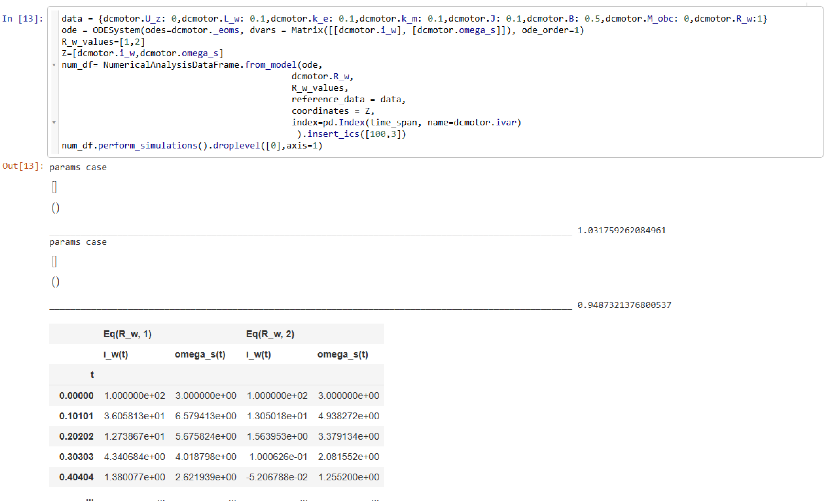Click the first omega_s(t) column header

[200, 354]
